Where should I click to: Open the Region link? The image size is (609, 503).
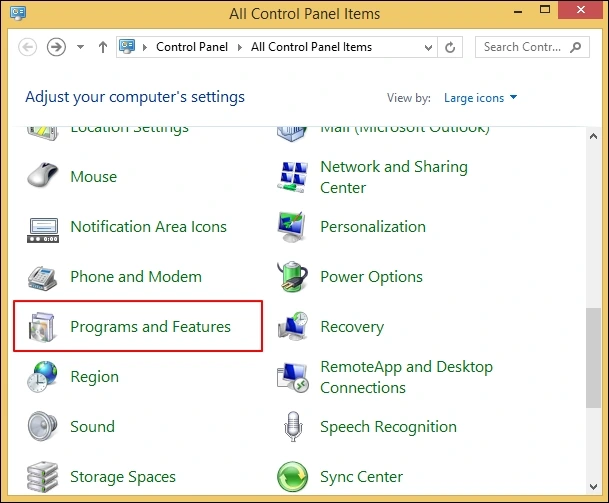(x=94, y=377)
